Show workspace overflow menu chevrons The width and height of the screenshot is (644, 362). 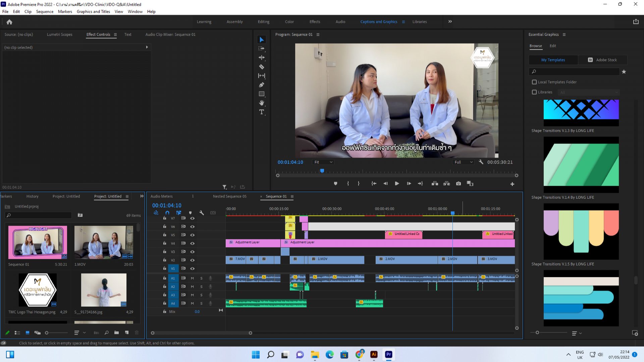[450, 21]
